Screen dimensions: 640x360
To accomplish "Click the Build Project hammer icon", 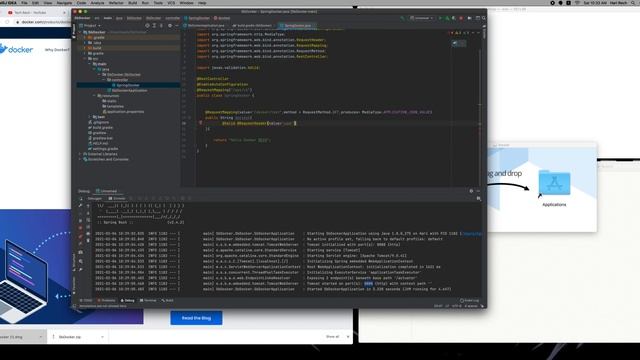I will pos(402,18).
